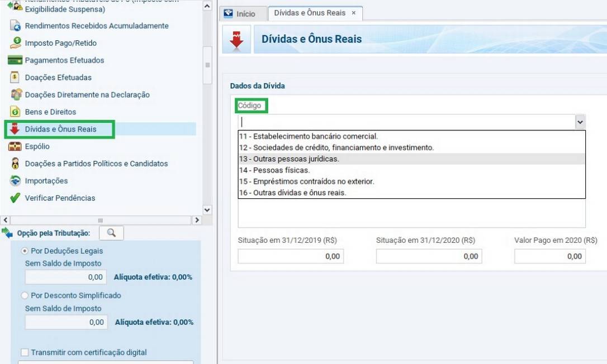Choose option 11 - Estabelecimento bancário comercial
The image size is (607, 364).
pos(309,136)
